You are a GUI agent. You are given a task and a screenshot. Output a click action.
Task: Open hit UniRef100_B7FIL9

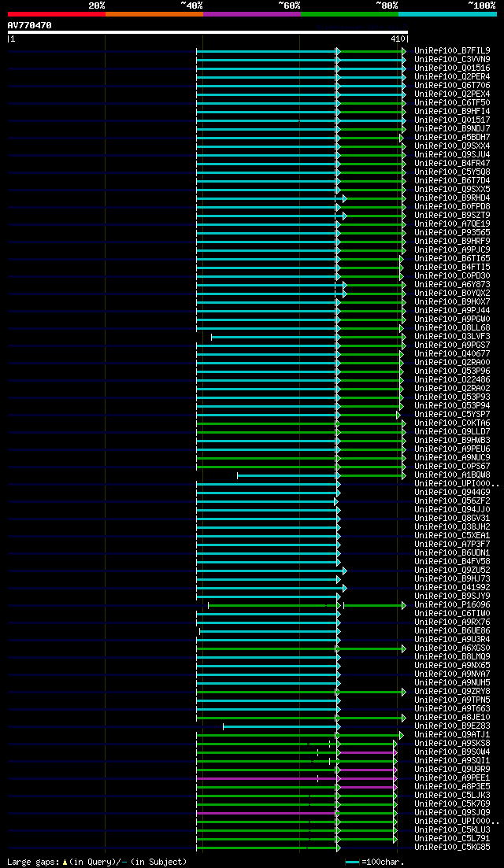coord(452,51)
